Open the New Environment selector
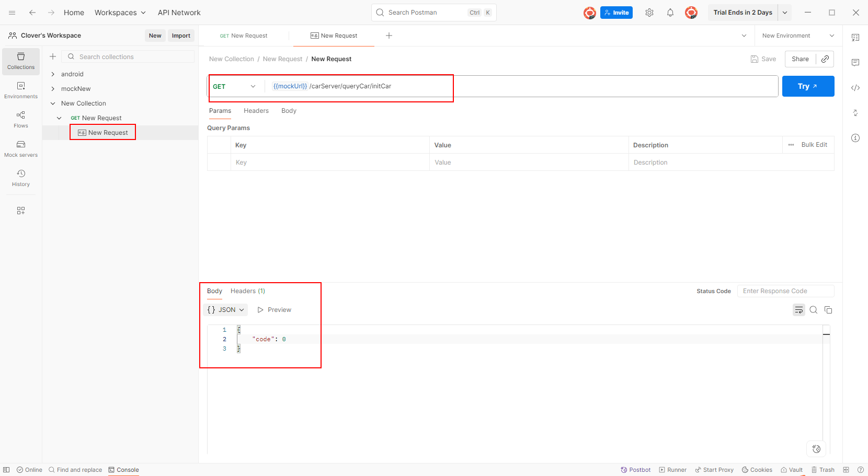 point(798,36)
